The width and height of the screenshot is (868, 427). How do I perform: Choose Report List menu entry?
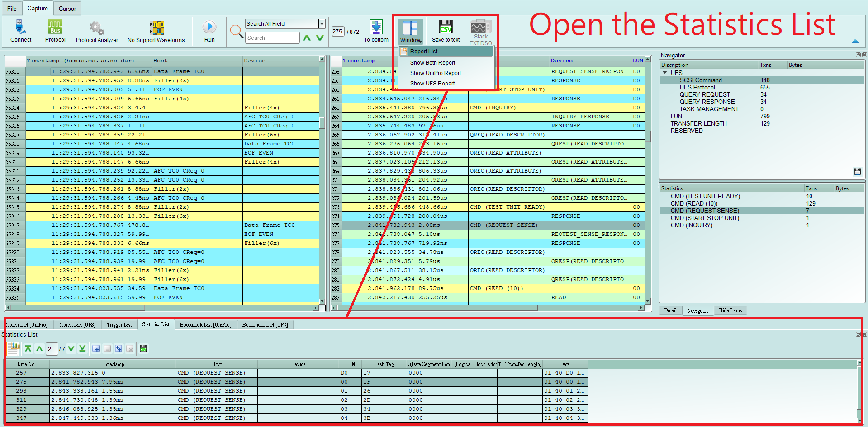click(x=446, y=52)
